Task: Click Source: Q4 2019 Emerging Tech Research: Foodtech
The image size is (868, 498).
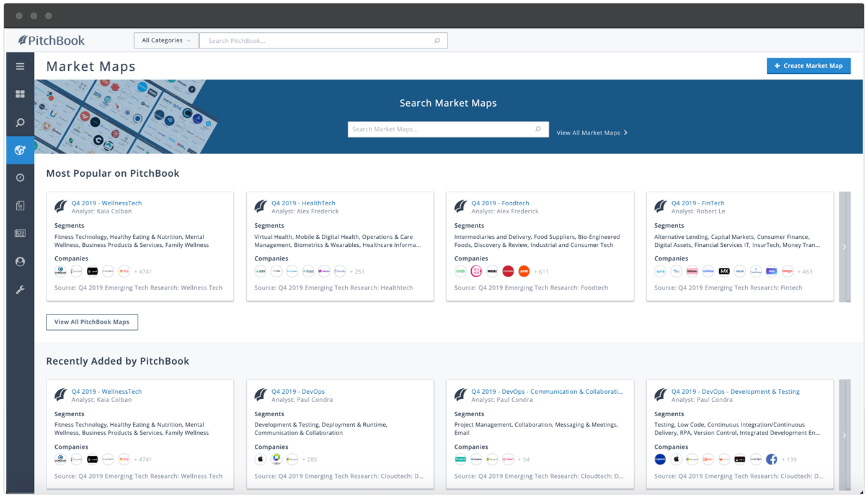Action: 531,288
